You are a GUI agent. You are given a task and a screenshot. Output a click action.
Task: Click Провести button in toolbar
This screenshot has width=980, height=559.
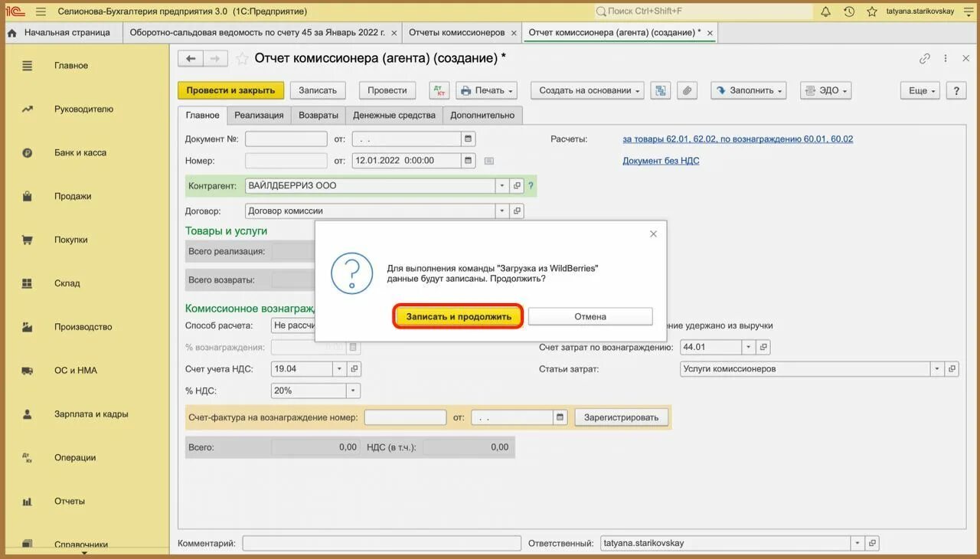(x=387, y=90)
